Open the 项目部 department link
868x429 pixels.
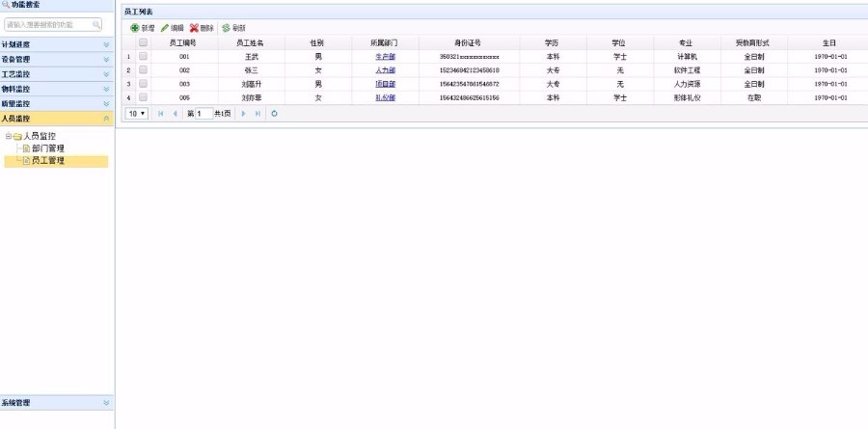point(385,84)
